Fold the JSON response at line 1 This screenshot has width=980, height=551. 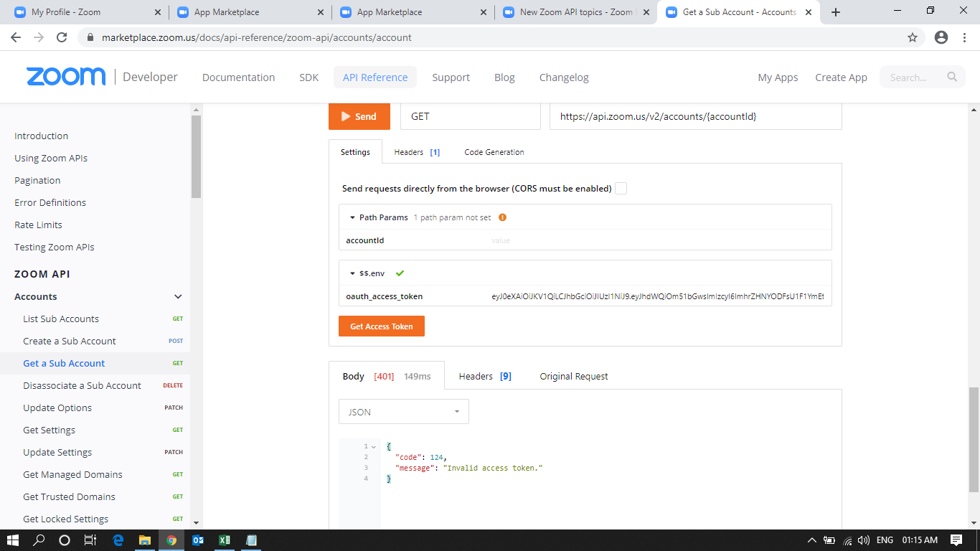tap(374, 446)
